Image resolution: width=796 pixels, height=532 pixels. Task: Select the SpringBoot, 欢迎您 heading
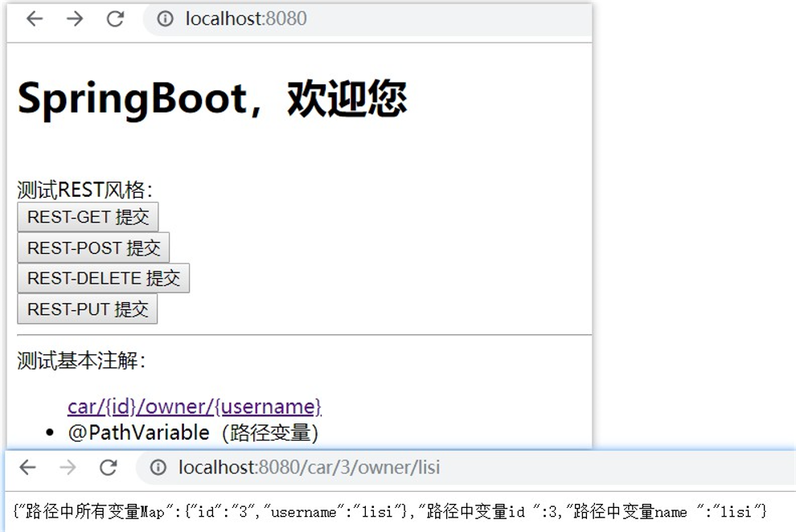point(212,98)
